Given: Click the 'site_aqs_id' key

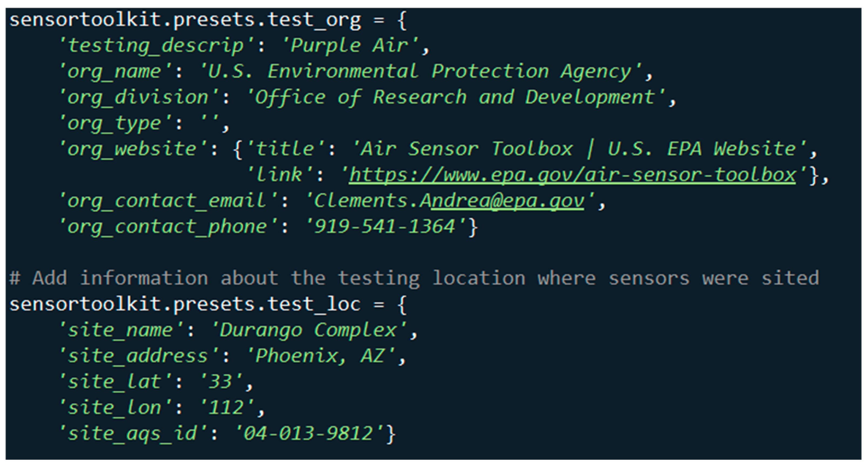Looking at the screenshot, I should pos(133,434).
